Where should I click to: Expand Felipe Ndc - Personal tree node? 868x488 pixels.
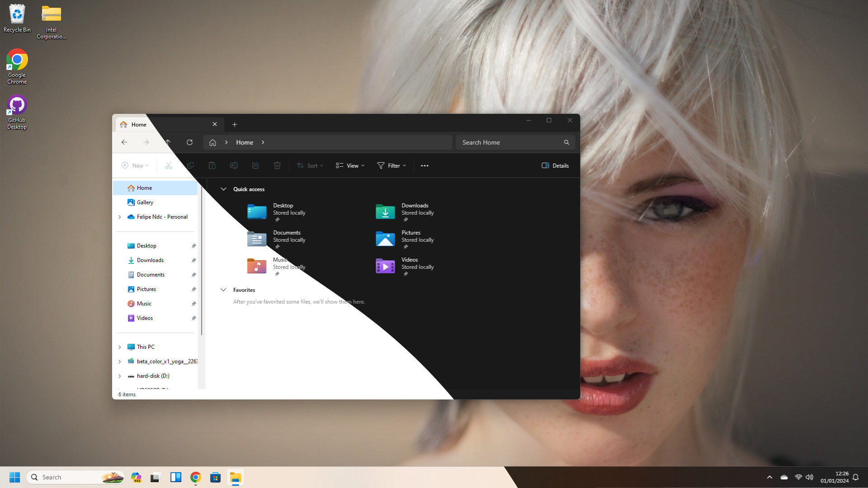click(x=120, y=217)
